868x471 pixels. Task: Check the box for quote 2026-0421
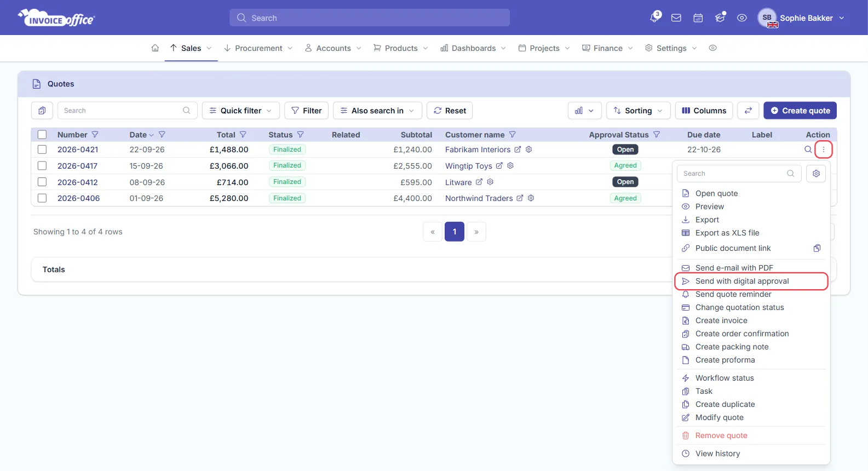point(42,150)
